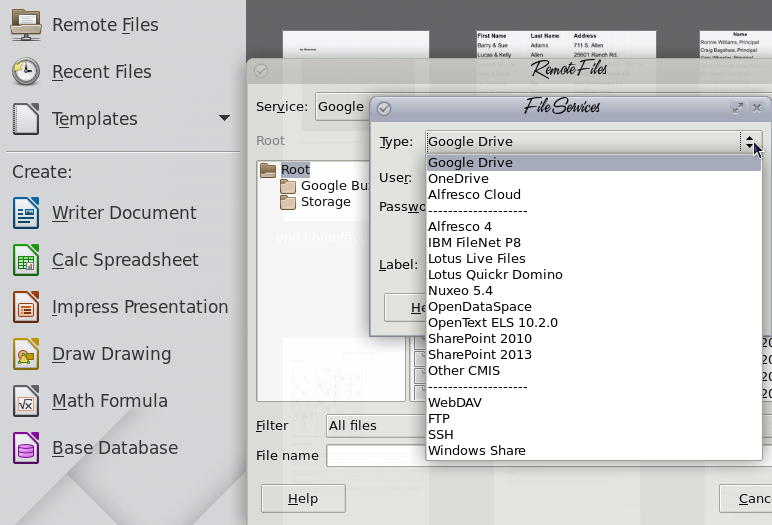772x525 pixels.
Task: Expand the Templates dropdown arrow
Action: point(224,118)
